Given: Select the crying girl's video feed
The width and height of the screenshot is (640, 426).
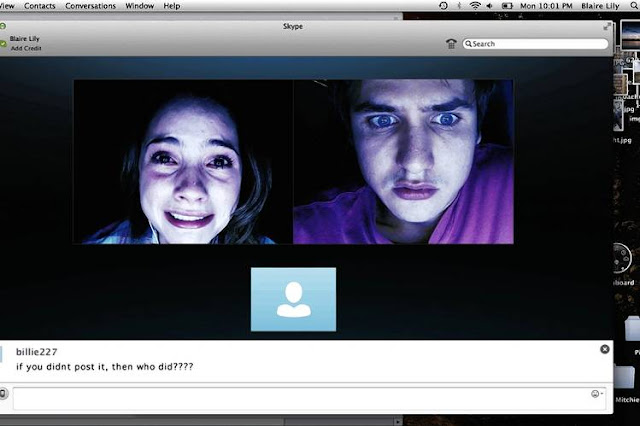Looking at the screenshot, I should click(183, 162).
